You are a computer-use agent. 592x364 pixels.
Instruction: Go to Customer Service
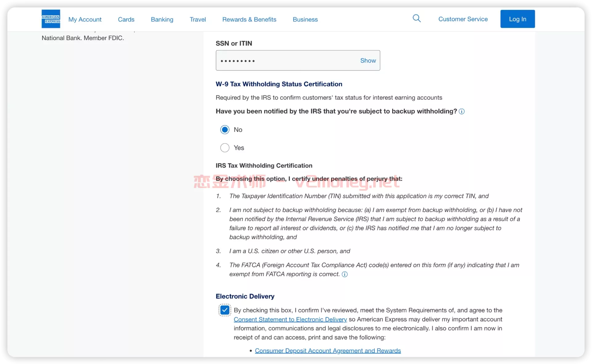463,19
